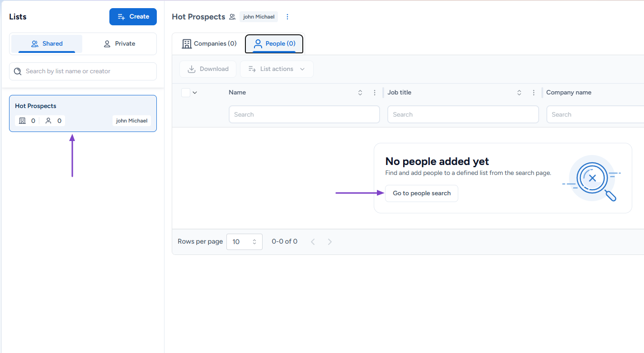Open the Rows per page selector
The image size is (644, 353).
pos(244,242)
